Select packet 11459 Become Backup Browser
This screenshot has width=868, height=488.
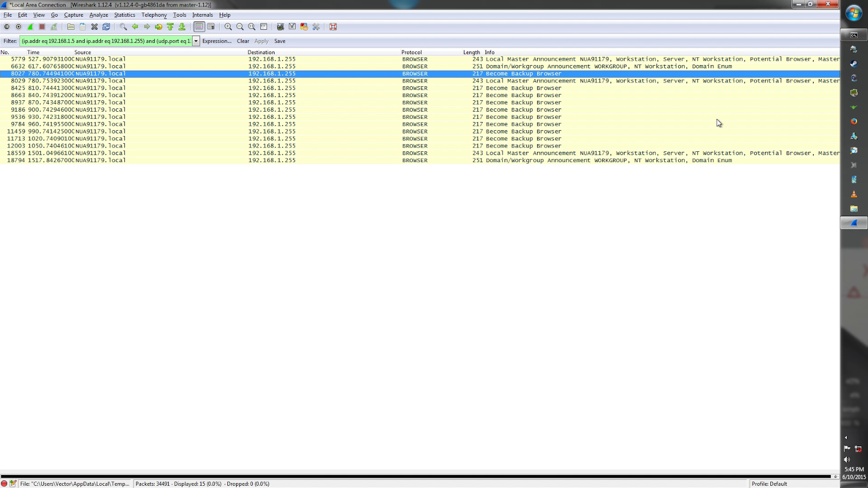[x=420, y=131]
